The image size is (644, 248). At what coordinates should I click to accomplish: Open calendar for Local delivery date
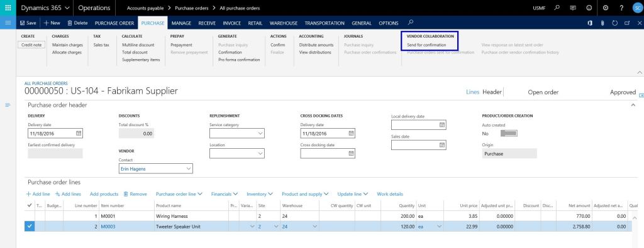(x=442, y=124)
